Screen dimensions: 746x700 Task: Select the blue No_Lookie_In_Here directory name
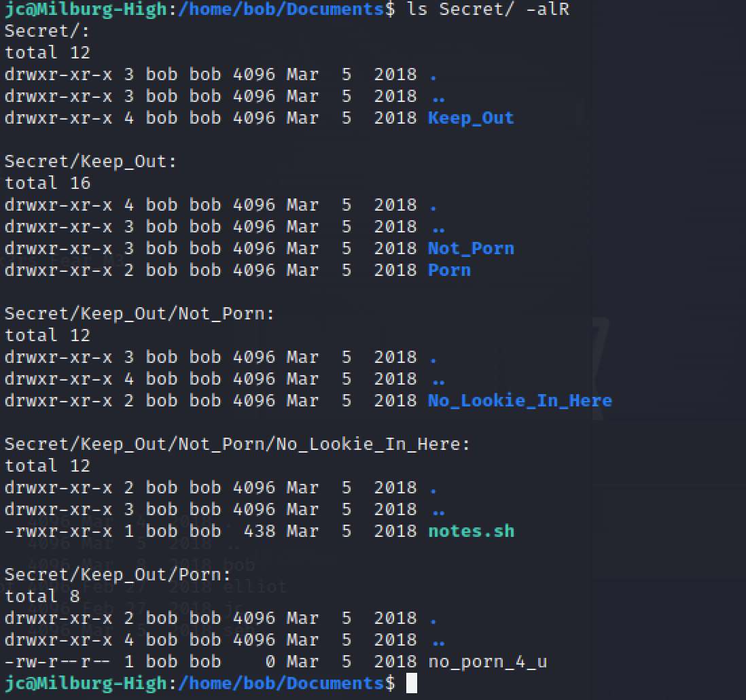(520, 400)
